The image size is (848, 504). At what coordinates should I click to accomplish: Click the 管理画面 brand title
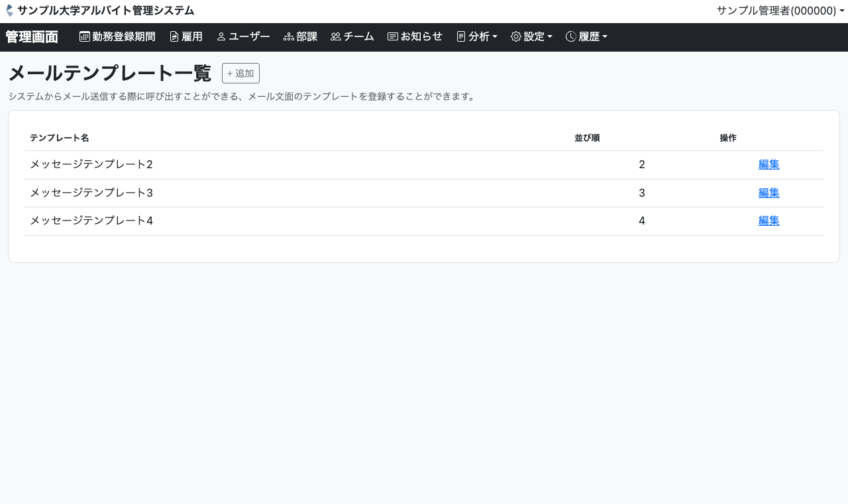(32, 37)
